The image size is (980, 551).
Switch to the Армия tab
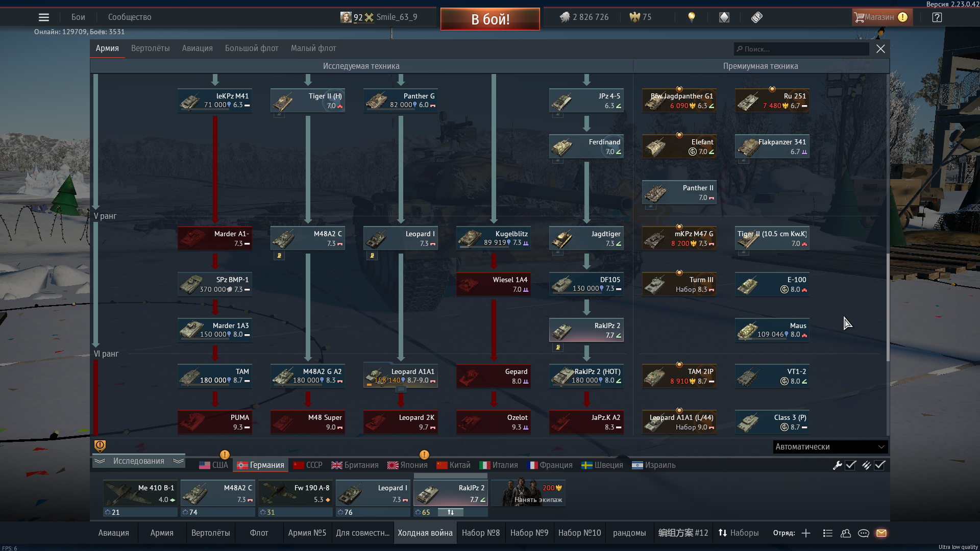tap(107, 48)
